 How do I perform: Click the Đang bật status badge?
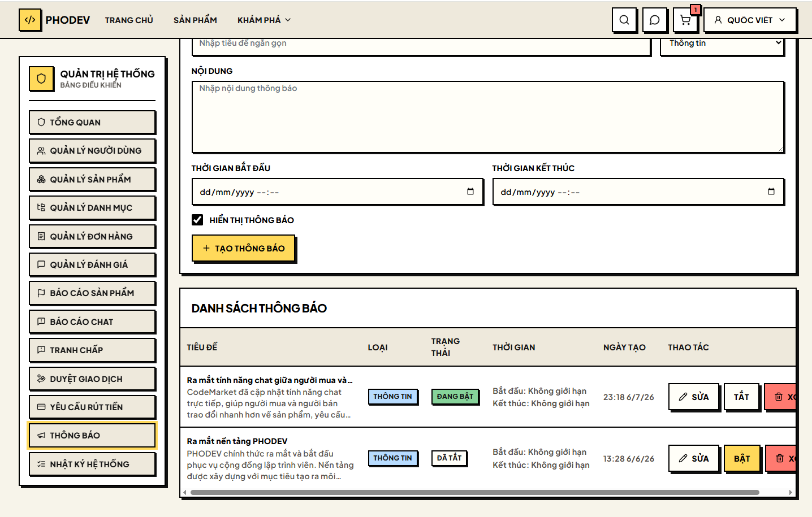pyautogui.click(x=455, y=397)
